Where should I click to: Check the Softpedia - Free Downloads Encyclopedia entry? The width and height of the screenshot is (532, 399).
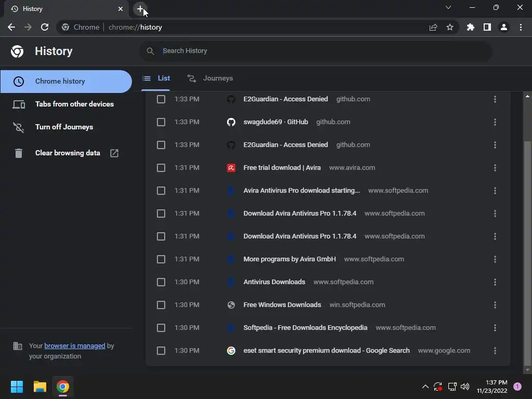[x=161, y=328]
